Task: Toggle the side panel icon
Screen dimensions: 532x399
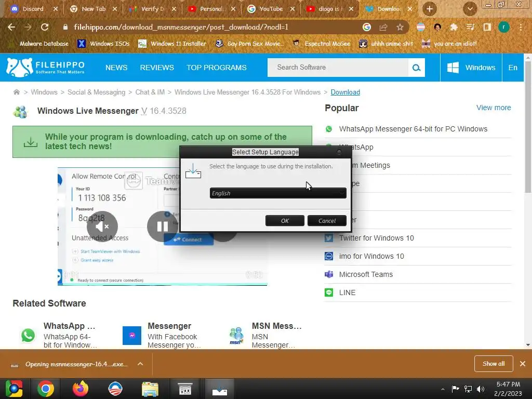Action: (x=487, y=27)
